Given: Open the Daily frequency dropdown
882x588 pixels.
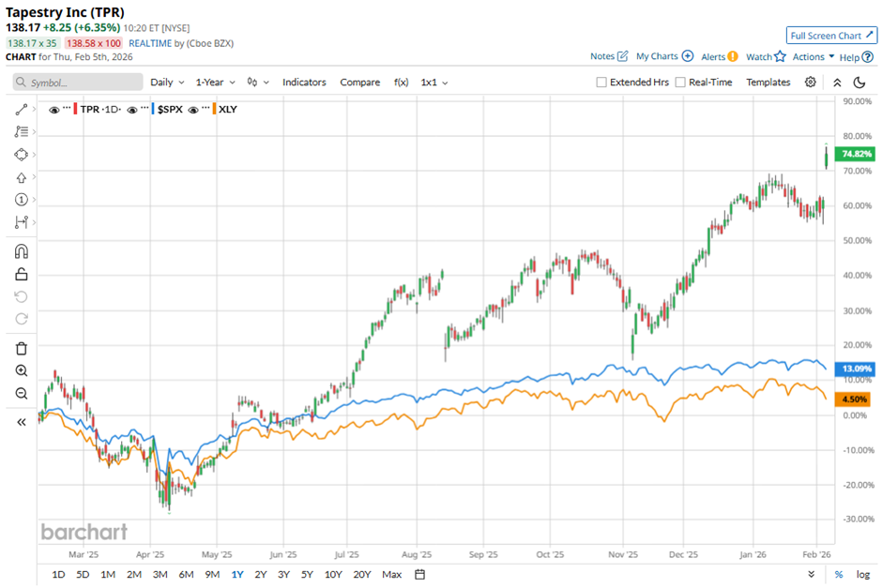Looking at the screenshot, I should click(x=167, y=83).
